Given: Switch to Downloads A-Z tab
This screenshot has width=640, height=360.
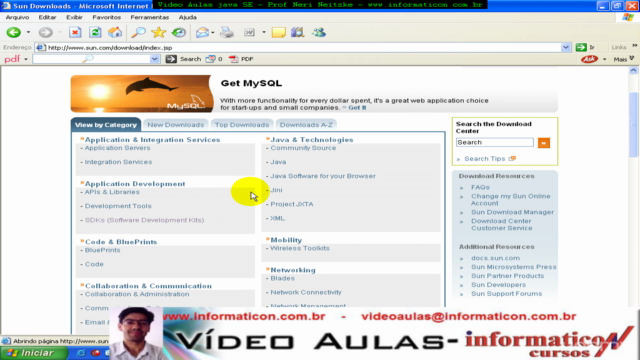Looking at the screenshot, I should point(306,125).
